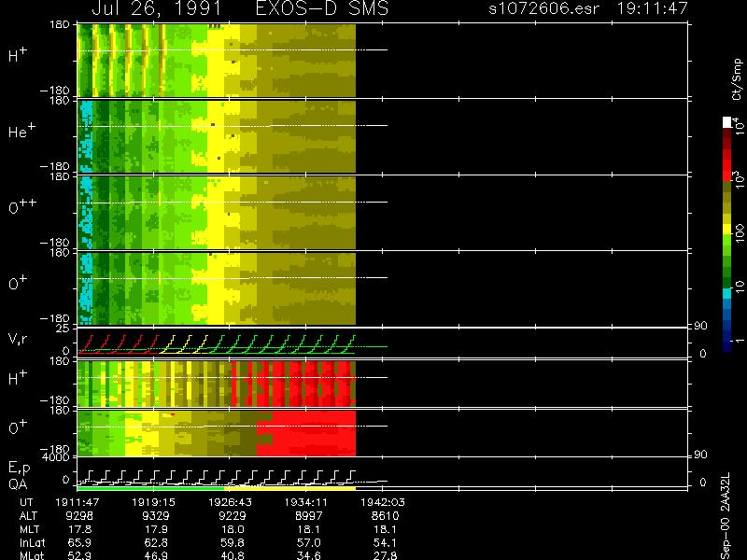Image resolution: width=747 pixels, height=560 pixels.
Task: Click the UT value "1942:03"
Action: click(x=383, y=502)
